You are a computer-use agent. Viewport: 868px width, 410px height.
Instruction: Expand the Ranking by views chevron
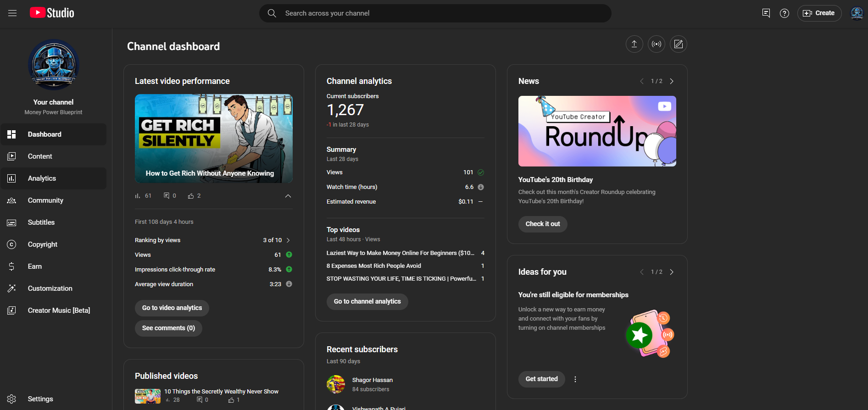pyautogui.click(x=288, y=240)
